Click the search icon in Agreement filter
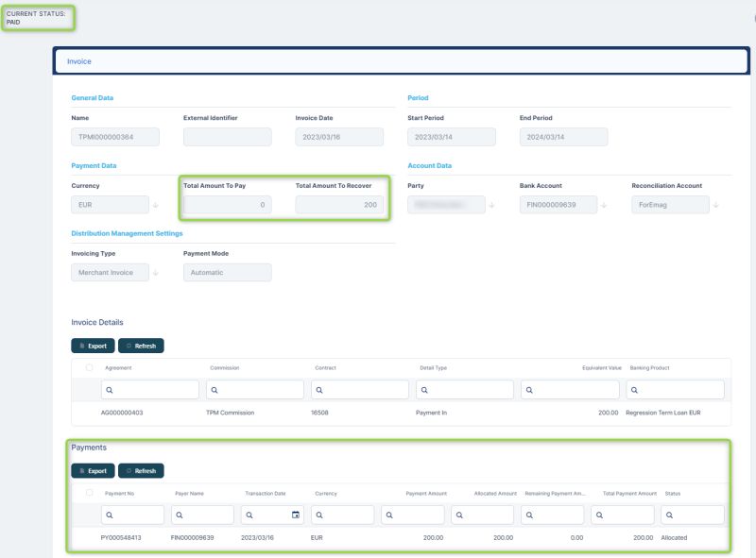 pyautogui.click(x=111, y=389)
